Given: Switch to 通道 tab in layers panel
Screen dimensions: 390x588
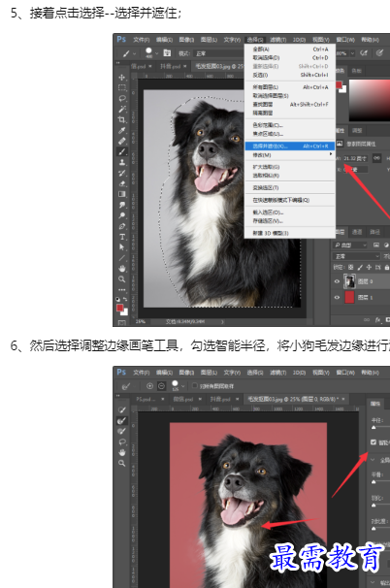Looking at the screenshot, I should pyautogui.click(x=357, y=232).
